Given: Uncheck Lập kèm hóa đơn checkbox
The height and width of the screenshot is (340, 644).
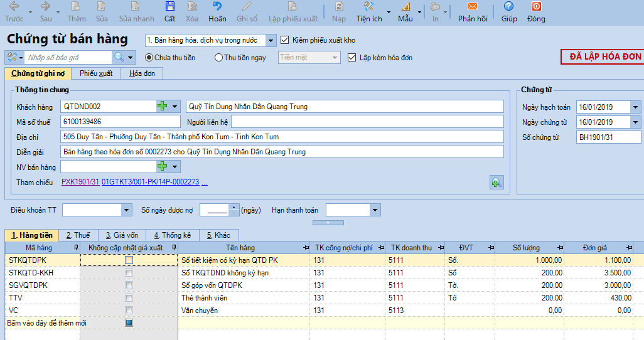Looking at the screenshot, I should tap(352, 58).
